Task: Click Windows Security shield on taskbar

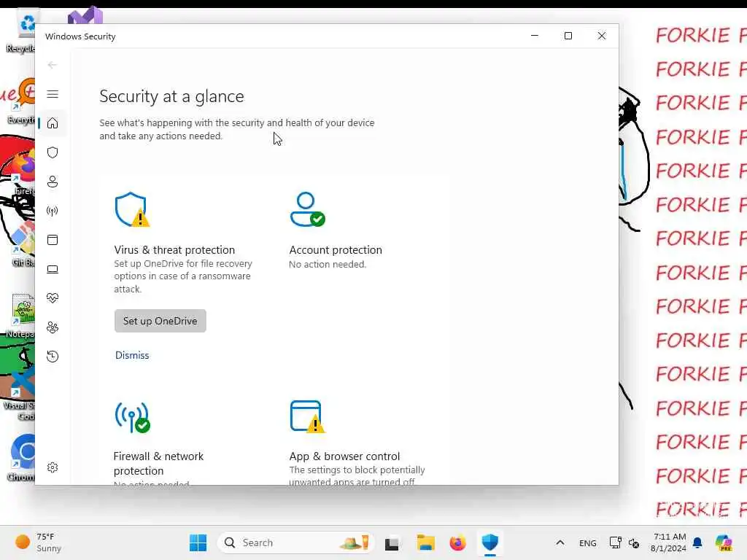Action: (489, 542)
